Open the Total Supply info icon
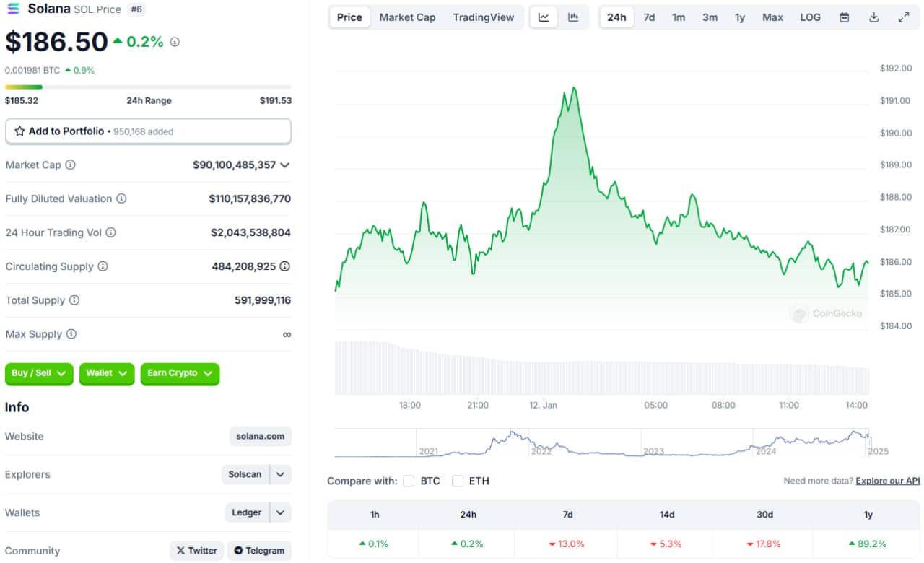924x563 pixels. click(x=74, y=300)
